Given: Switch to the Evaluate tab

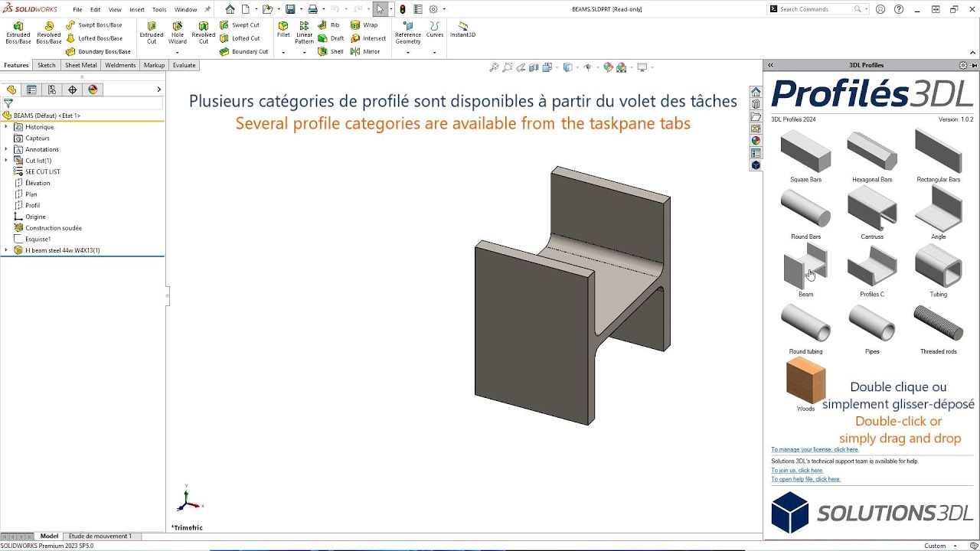Looking at the screenshot, I should (x=184, y=65).
